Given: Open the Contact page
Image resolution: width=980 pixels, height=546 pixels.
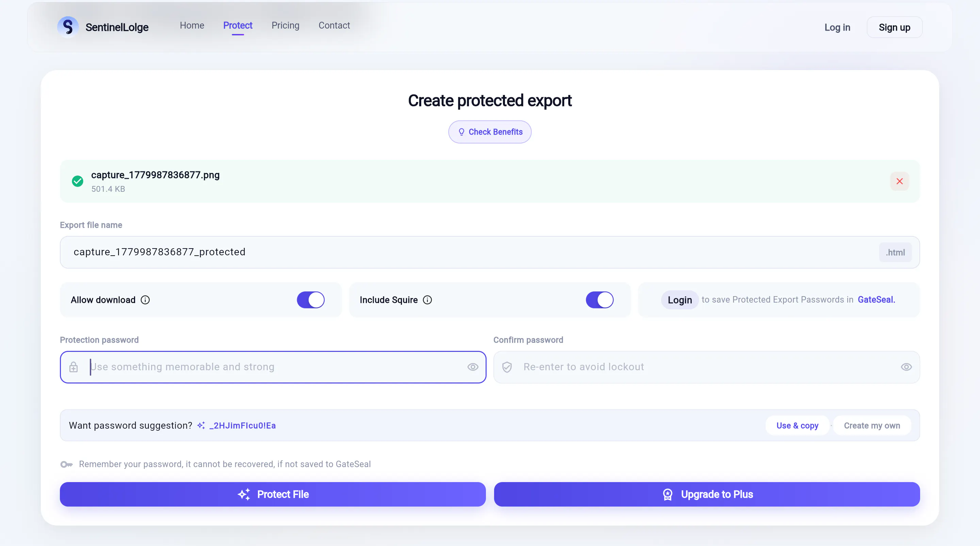Looking at the screenshot, I should 334,25.
